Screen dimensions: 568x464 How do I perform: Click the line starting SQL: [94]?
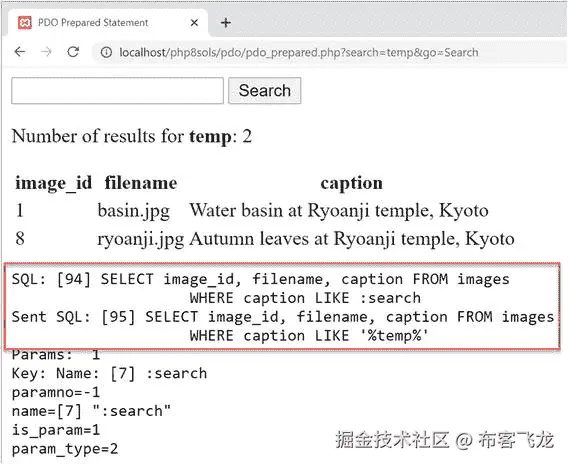pyautogui.click(x=260, y=279)
